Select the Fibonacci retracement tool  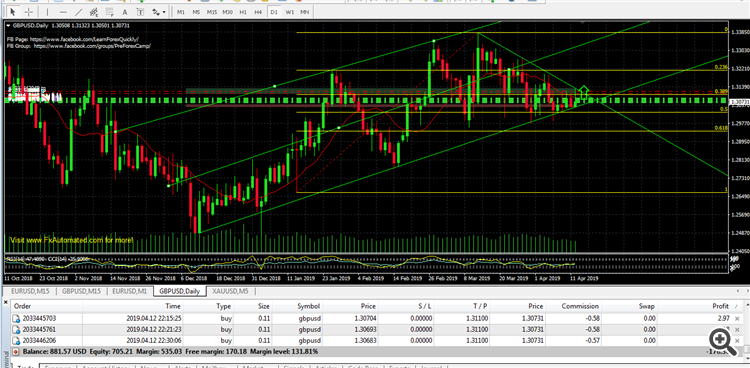(110, 12)
